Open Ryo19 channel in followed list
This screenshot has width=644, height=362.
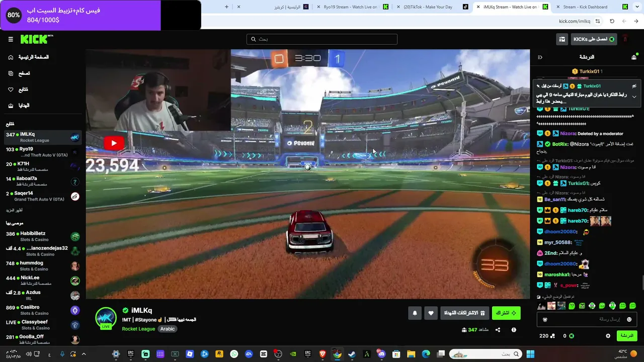(43, 152)
